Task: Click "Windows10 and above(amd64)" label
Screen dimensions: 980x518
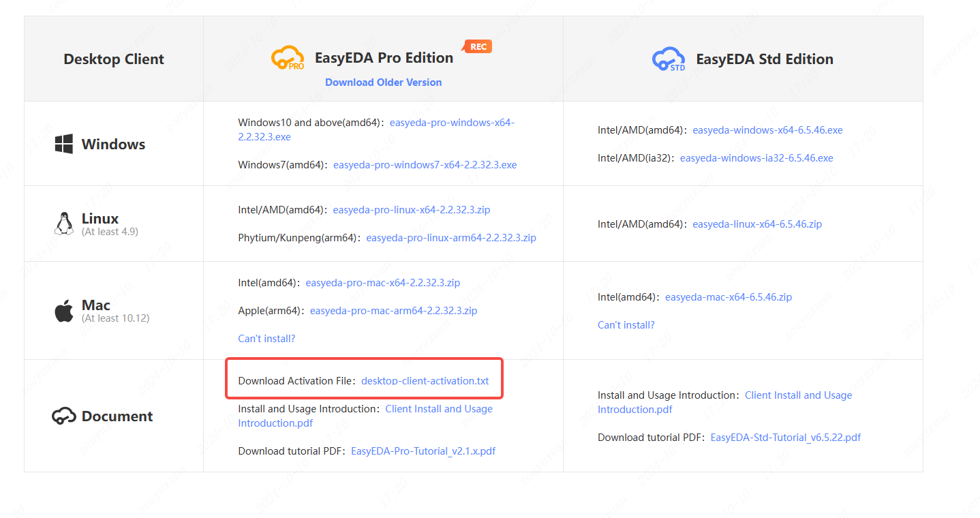Action: (310, 123)
